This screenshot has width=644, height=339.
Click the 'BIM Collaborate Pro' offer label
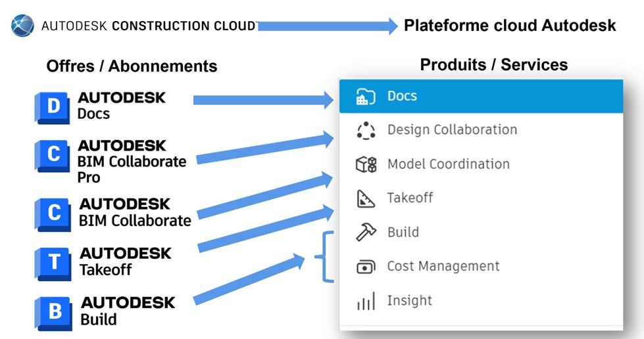tap(132, 162)
